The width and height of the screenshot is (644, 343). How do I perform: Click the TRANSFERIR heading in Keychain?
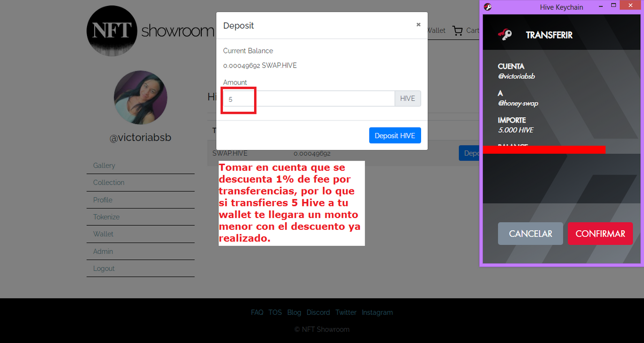tap(549, 35)
